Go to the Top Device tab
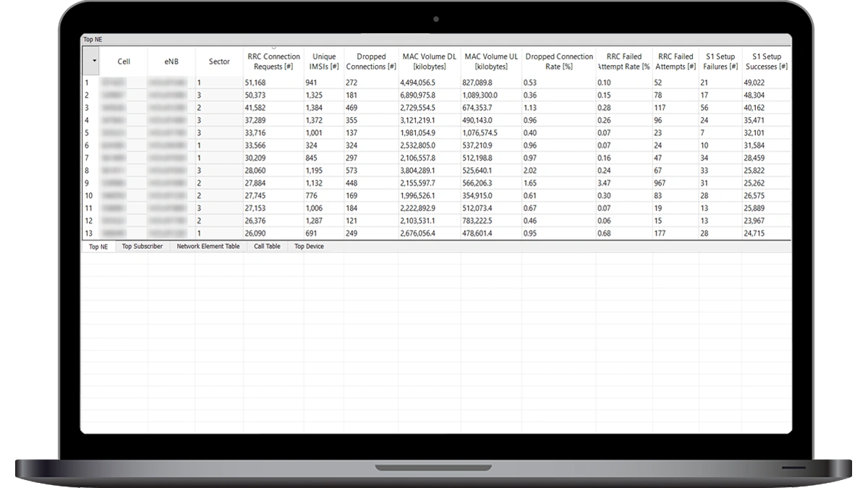The width and height of the screenshot is (868, 488). (x=309, y=247)
